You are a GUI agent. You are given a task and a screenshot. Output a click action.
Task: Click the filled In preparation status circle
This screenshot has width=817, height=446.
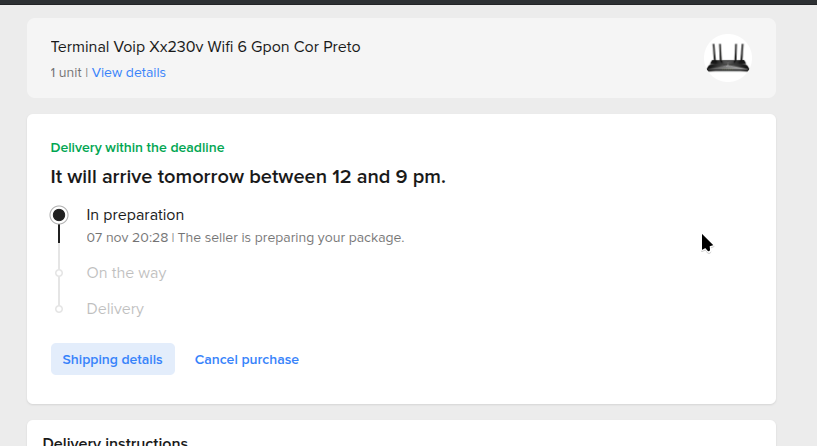click(59, 215)
